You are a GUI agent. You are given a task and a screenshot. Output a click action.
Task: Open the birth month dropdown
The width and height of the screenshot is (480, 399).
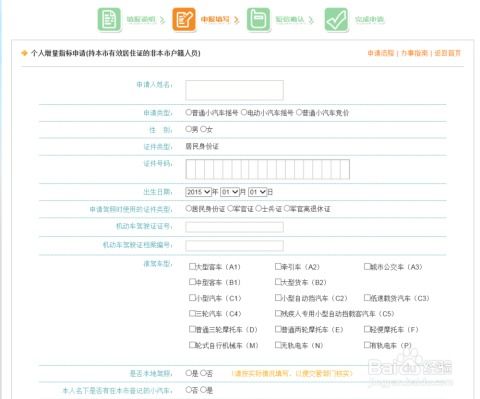coord(230,192)
